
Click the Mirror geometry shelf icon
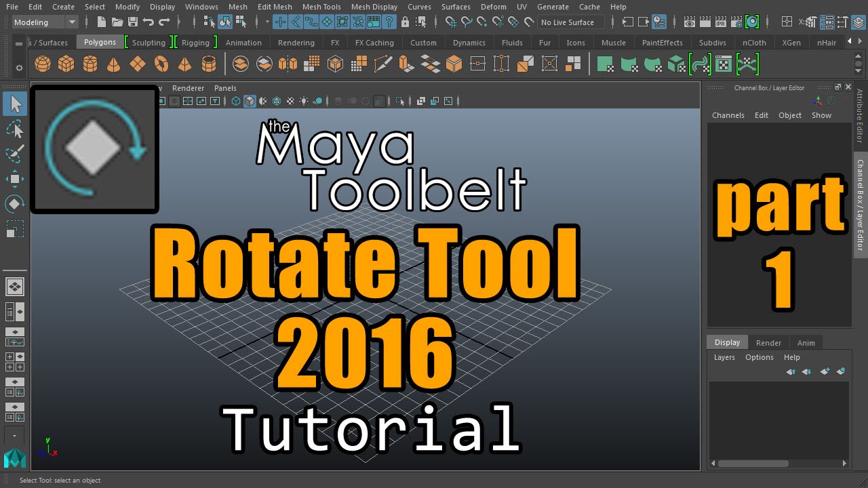(288, 64)
